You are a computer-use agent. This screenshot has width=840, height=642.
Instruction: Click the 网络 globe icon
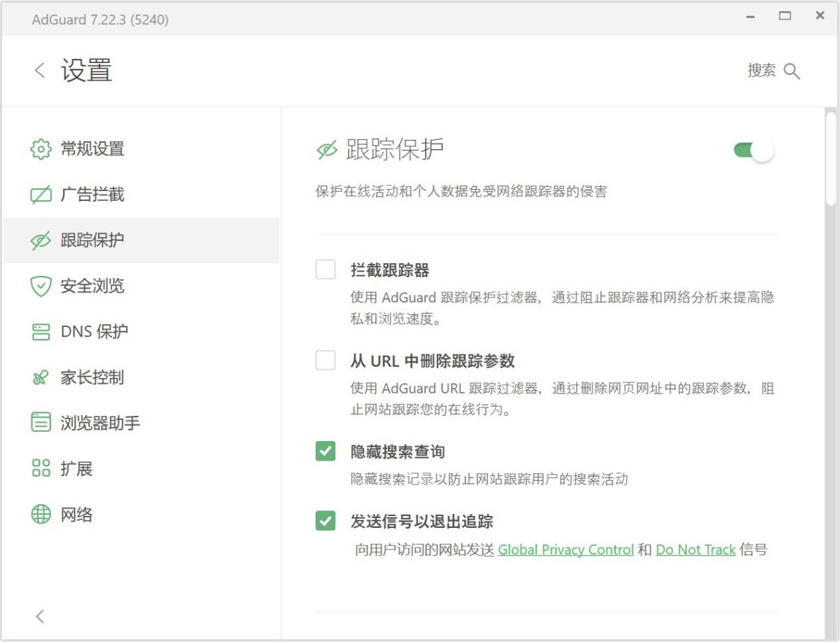coord(41,515)
